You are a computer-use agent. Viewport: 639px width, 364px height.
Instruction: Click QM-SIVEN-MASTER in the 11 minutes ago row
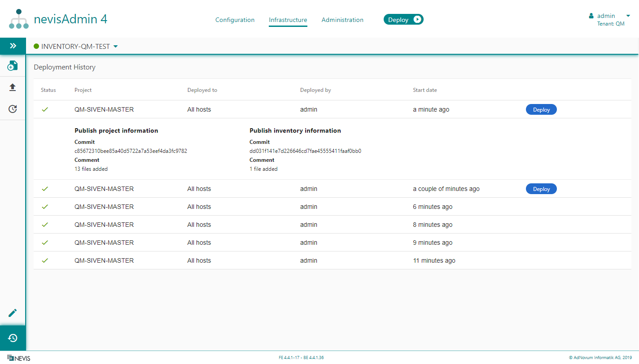coord(104,260)
